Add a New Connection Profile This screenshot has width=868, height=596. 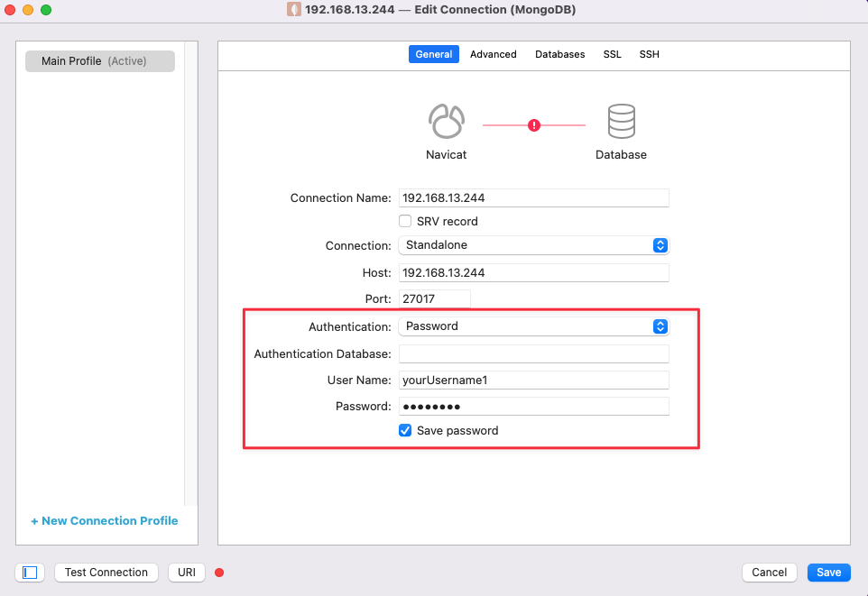point(104,521)
